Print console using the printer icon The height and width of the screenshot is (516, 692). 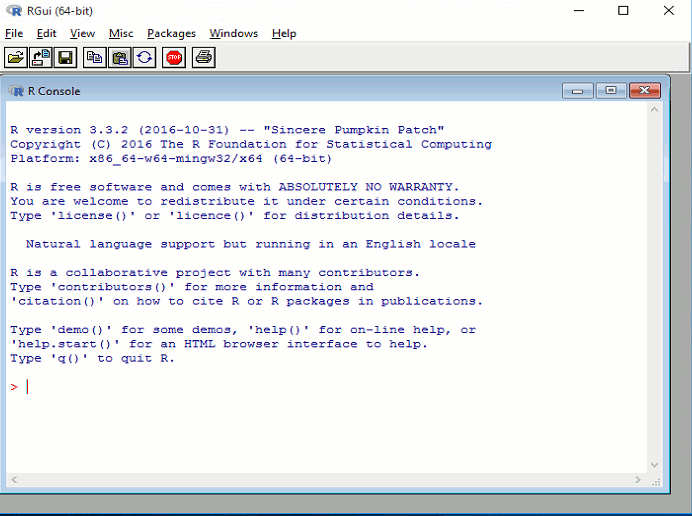[x=203, y=58]
